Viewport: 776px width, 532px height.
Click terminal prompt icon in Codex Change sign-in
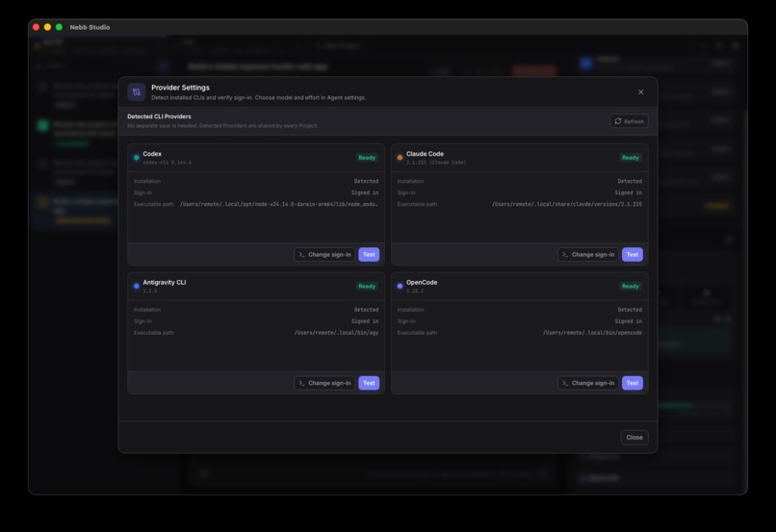tap(301, 254)
